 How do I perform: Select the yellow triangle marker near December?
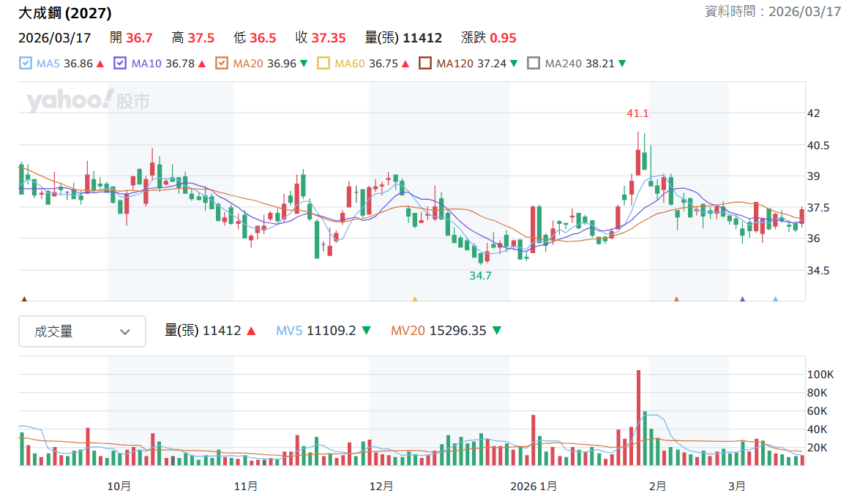tap(415, 299)
